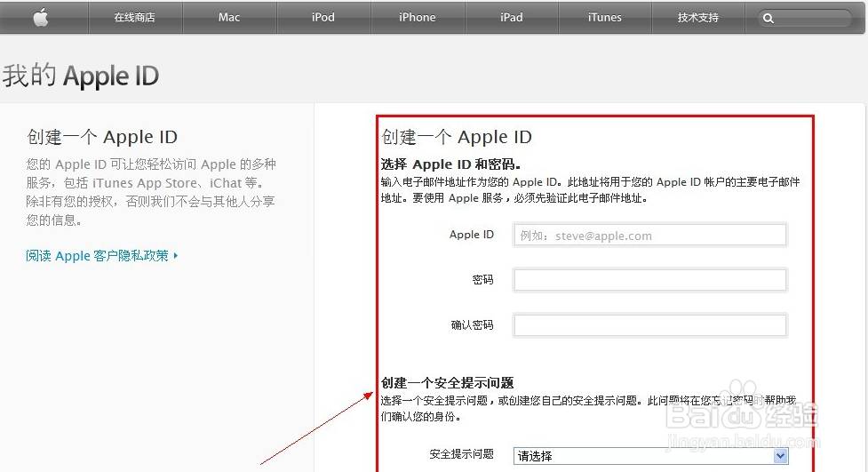This screenshot has height=472, width=868.
Task: Click the 创建一个安全提示问题 subheading
Action: 447,383
